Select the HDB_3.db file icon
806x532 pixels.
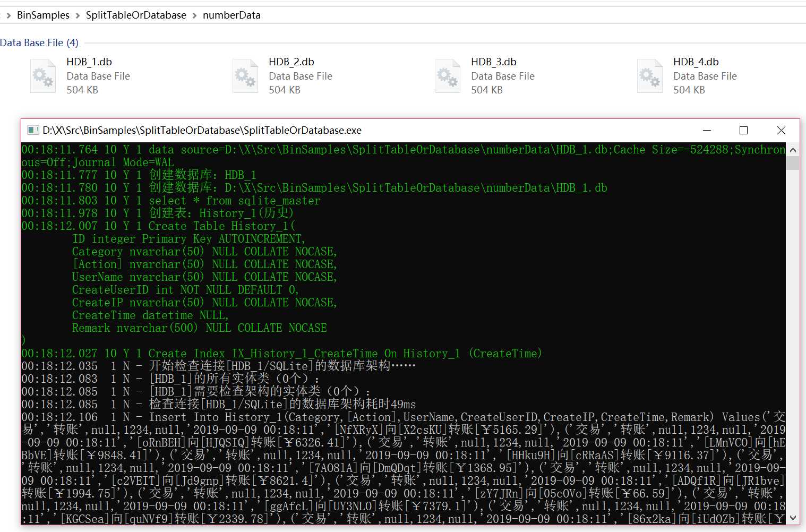click(x=448, y=76)
